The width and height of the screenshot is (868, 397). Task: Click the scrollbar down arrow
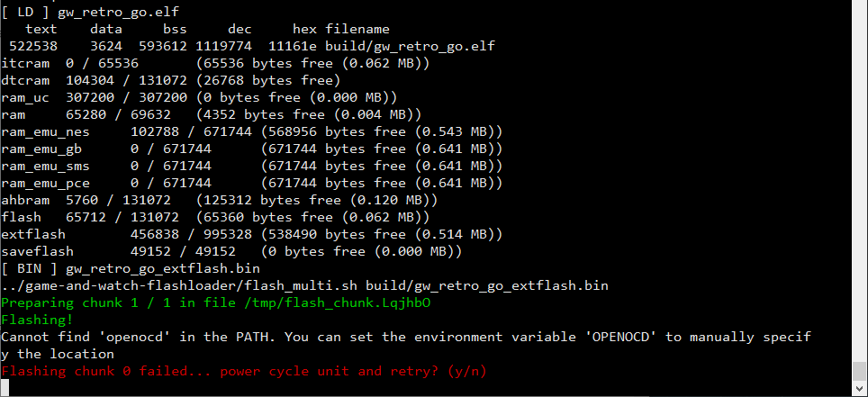tap(859, 388)
